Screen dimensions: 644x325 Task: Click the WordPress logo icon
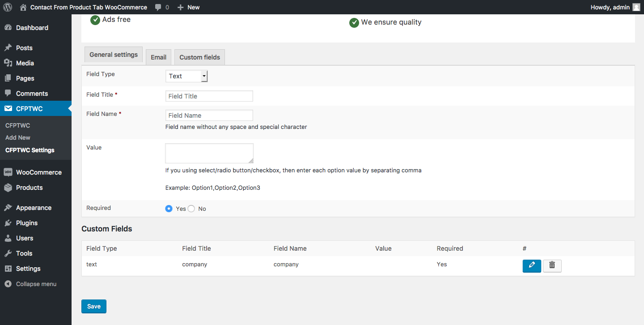tap(8, 7)
